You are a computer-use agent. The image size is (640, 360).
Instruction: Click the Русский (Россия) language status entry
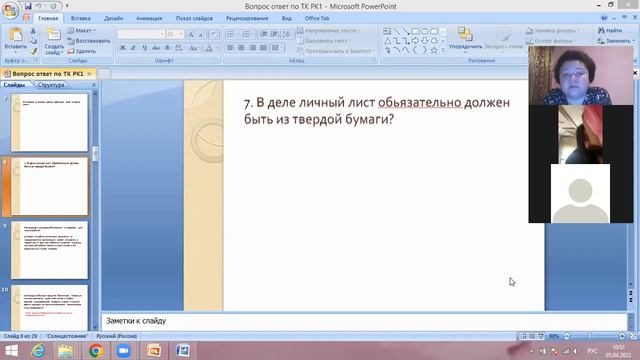point(117,336)
